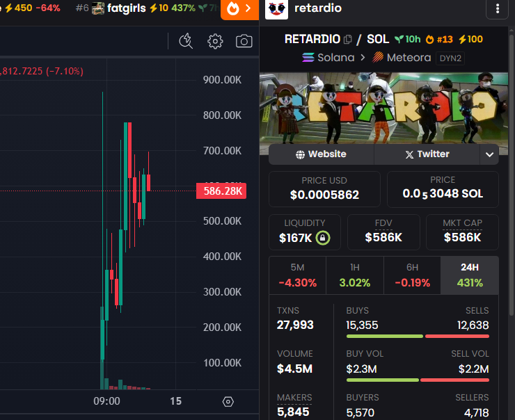Screen dimensions: 515x420
Task: Click the 586.28K current price label
Action: click(221, 191)
